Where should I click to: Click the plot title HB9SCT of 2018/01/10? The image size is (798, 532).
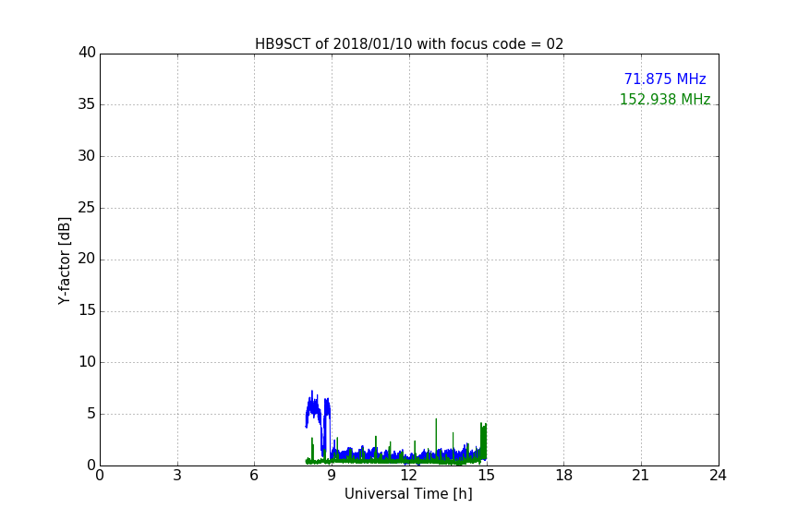pos(409,44)
